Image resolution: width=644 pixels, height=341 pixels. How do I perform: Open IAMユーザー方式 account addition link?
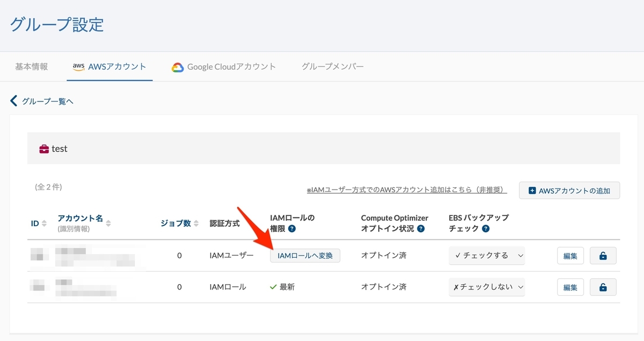407,190
